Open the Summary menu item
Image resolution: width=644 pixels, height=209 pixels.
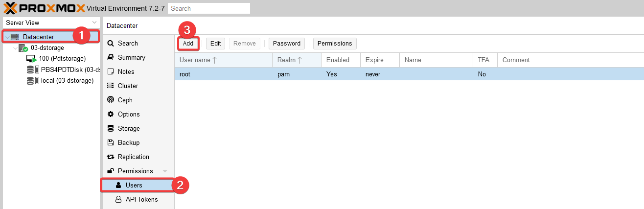pos(138,58)
